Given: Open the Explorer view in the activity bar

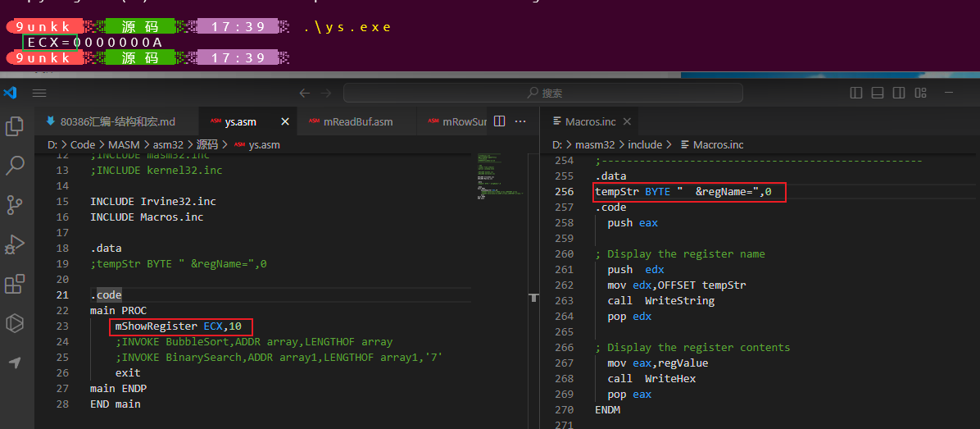Looking at the screenshot, I should click(15, 127).
